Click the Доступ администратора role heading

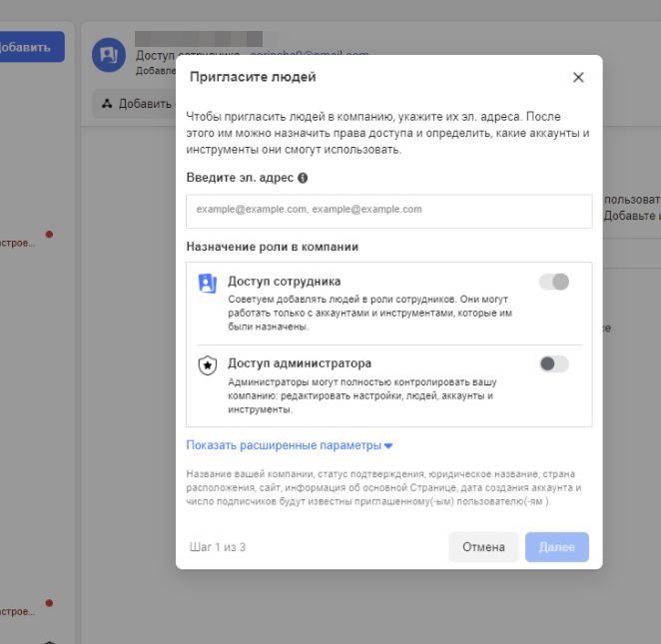(x=300, y=363)
